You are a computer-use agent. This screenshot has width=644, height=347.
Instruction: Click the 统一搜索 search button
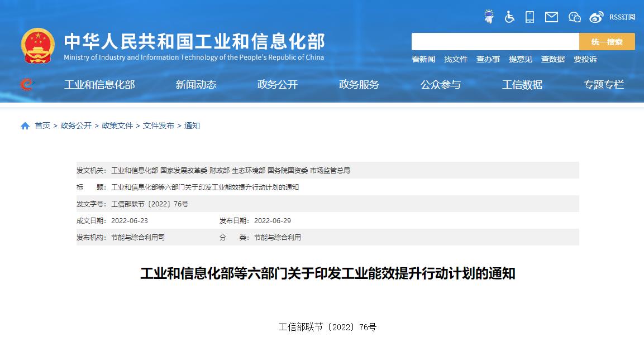(607, 42)
